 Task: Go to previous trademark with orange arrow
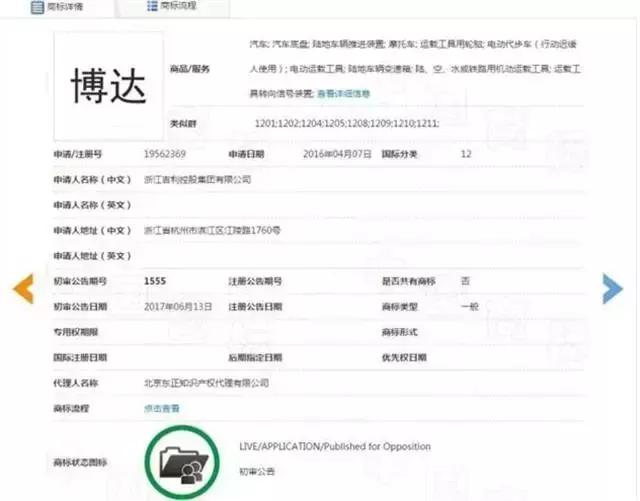(x=23, y=289)
